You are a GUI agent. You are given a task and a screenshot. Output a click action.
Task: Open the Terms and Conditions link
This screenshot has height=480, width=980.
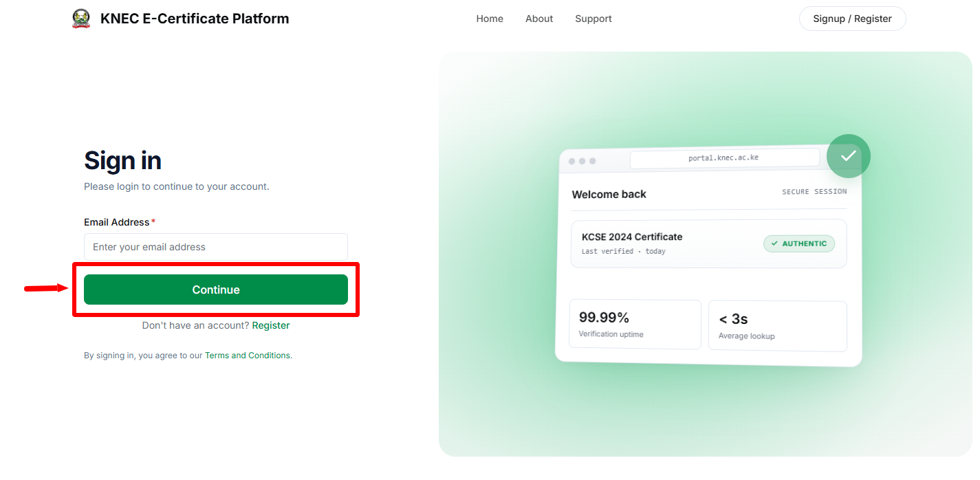[x=248, y=356]
